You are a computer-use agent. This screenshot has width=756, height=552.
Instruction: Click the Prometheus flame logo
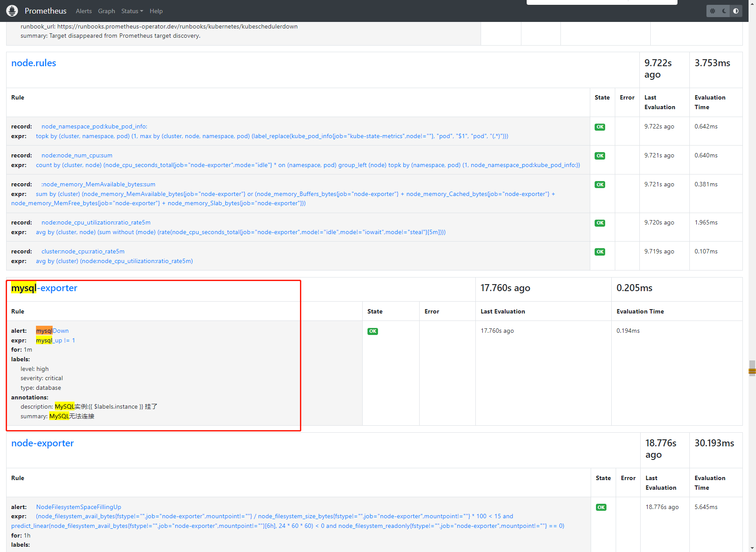(x=12, y=11)
